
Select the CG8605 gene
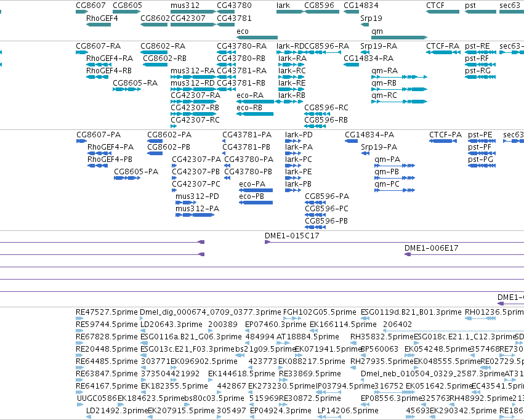point(127,12)
